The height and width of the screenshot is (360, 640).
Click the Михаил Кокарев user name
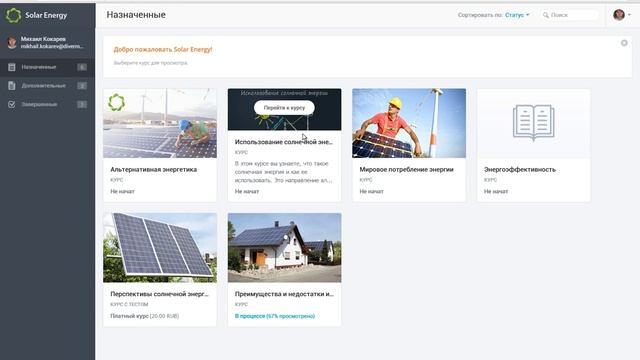pyautogui.click(x=43, y=39)
